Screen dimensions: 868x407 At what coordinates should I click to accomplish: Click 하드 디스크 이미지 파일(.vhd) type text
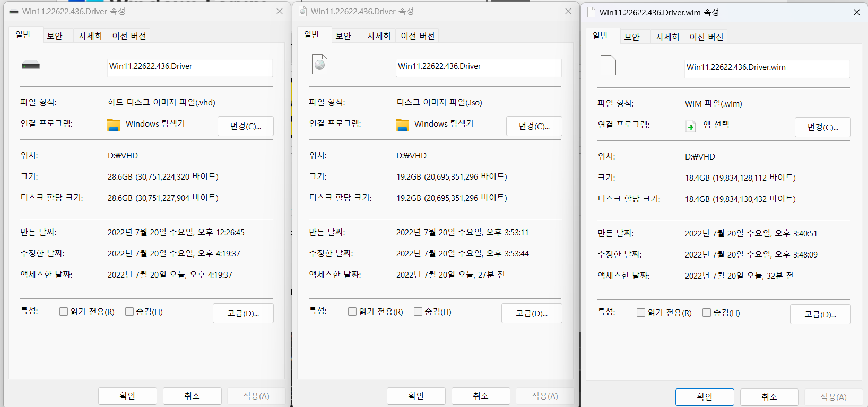click(161, 102)
